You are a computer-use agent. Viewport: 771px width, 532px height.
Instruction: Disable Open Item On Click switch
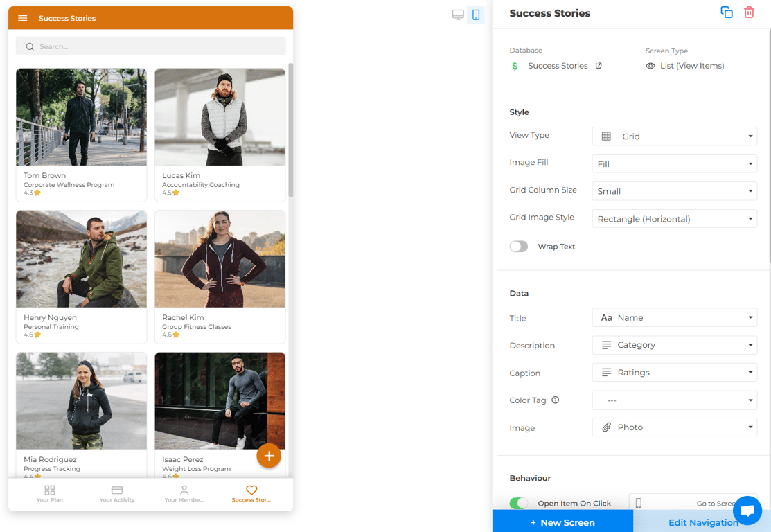click(x=519, y=503)
